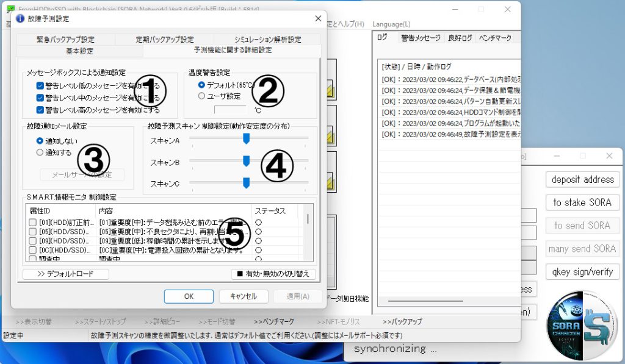Select log entry at 09:46:22 データベース
This screenshot has width=625, height=364.
click(451, 79)
